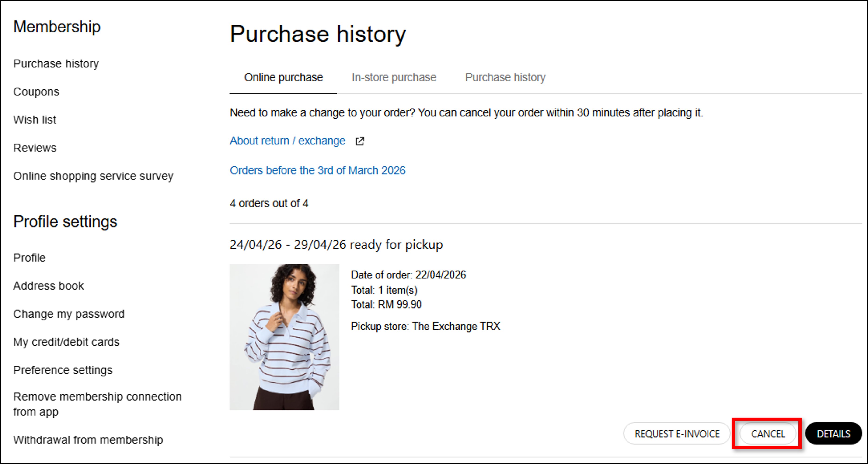
Task: Select Remove membership connection from app
Action: pyautogui.click(x=97, y=404)
